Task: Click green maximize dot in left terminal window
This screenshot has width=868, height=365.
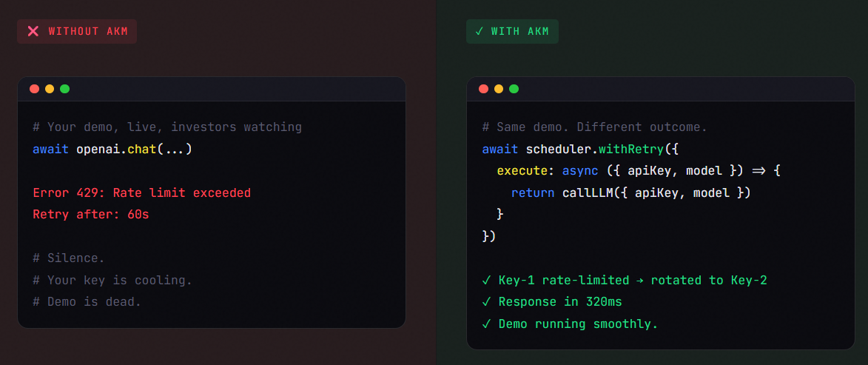Action: click(65, 89)
